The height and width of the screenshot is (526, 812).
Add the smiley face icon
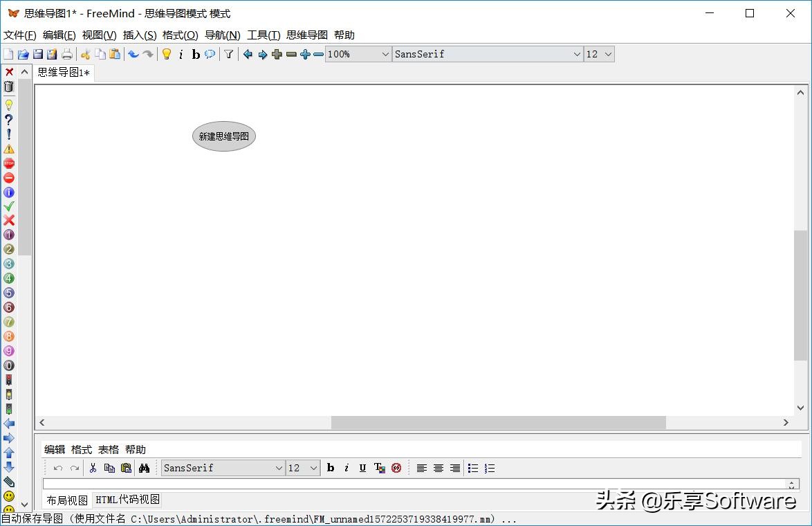(x=9, y=496)
